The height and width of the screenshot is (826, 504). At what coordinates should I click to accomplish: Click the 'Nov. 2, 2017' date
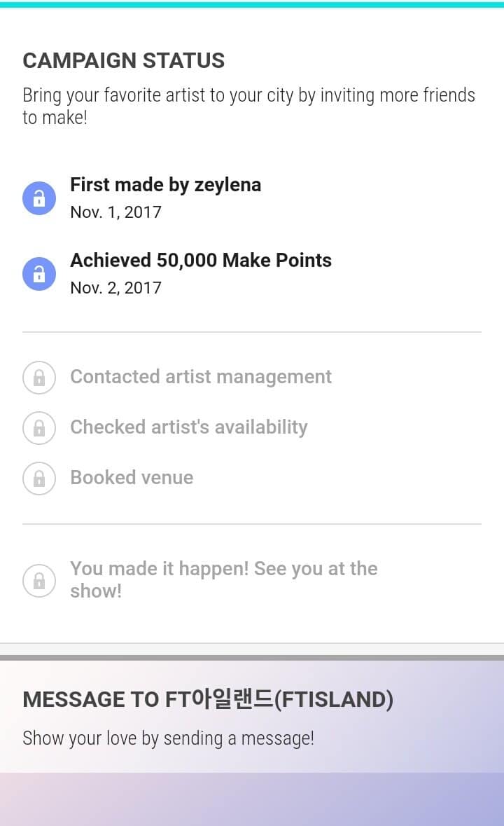click(x=115, y=288)
